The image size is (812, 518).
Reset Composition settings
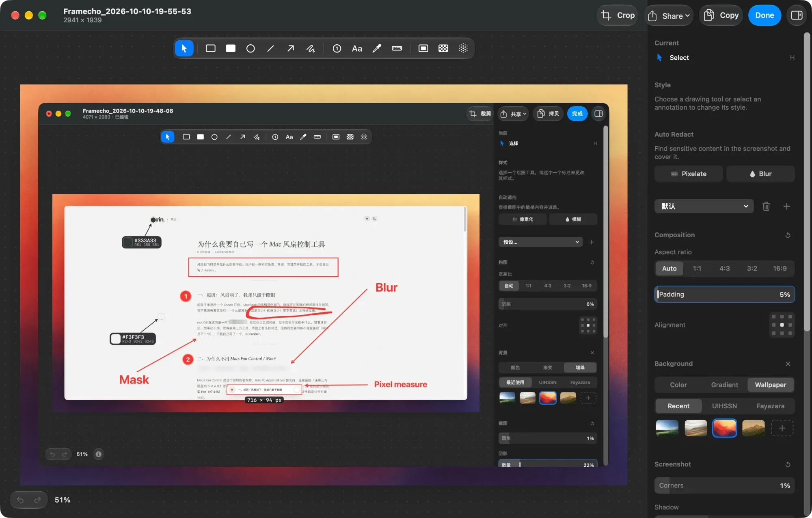tap(788, 235)
